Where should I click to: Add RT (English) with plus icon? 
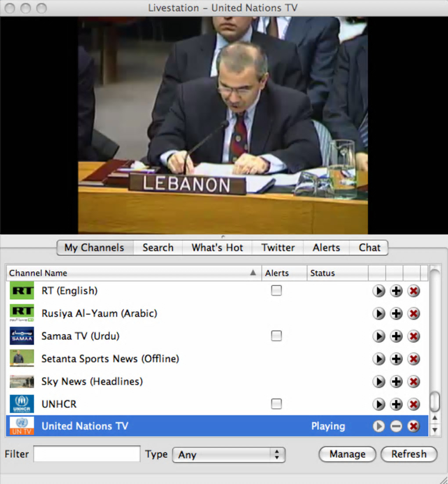click(x=396, y=291)
